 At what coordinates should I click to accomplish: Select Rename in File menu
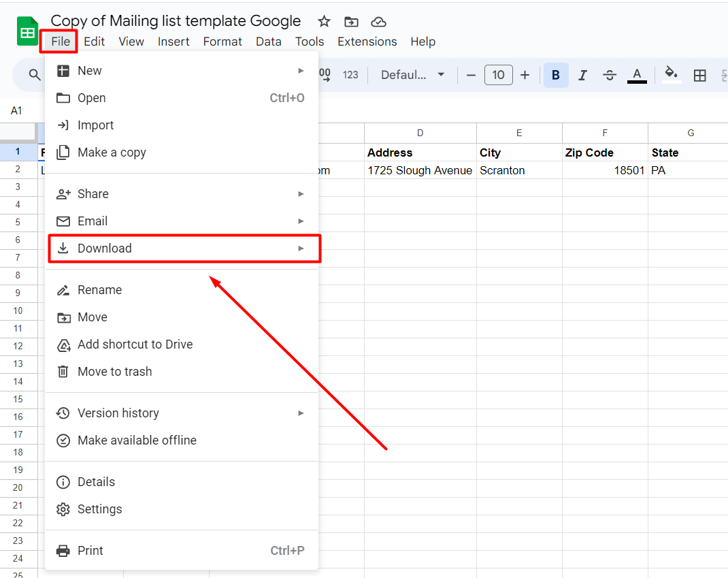[x=182, y=290]
